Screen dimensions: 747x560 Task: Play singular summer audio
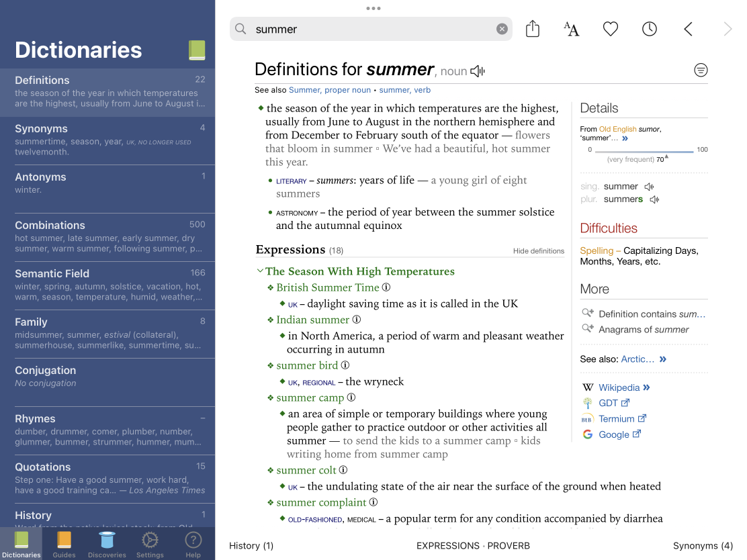(x=649, y=187)
